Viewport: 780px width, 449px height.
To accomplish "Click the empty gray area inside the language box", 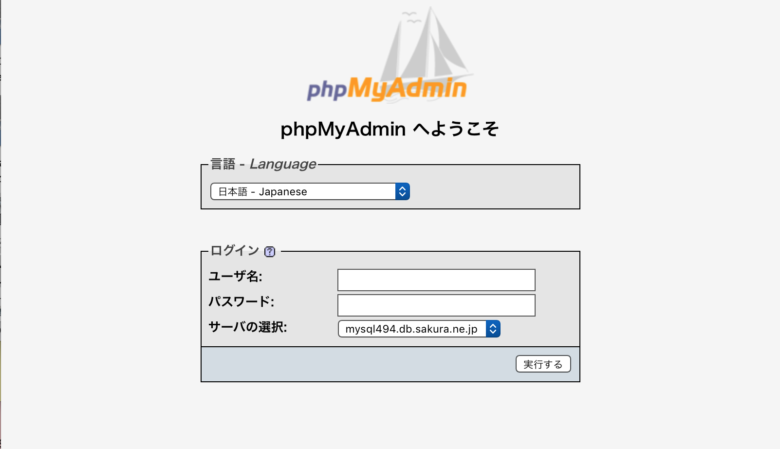I will [x=495, y=191].
